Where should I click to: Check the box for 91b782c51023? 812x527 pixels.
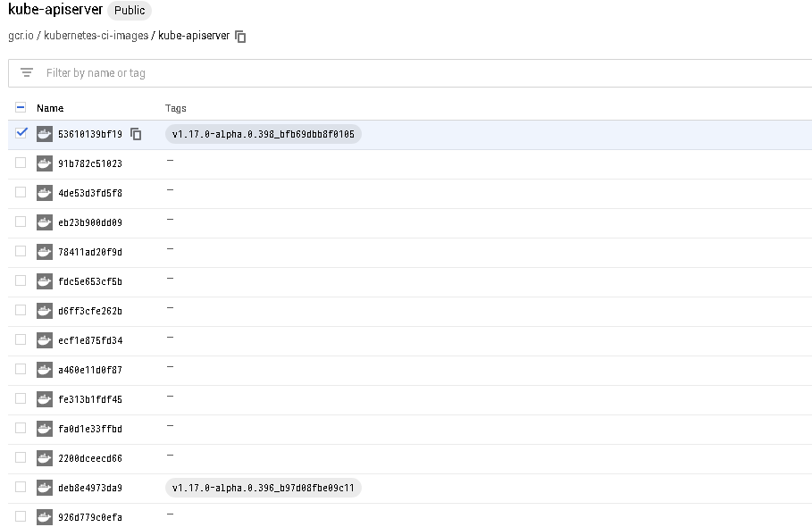pyautogui.click(x=21, y=163)
